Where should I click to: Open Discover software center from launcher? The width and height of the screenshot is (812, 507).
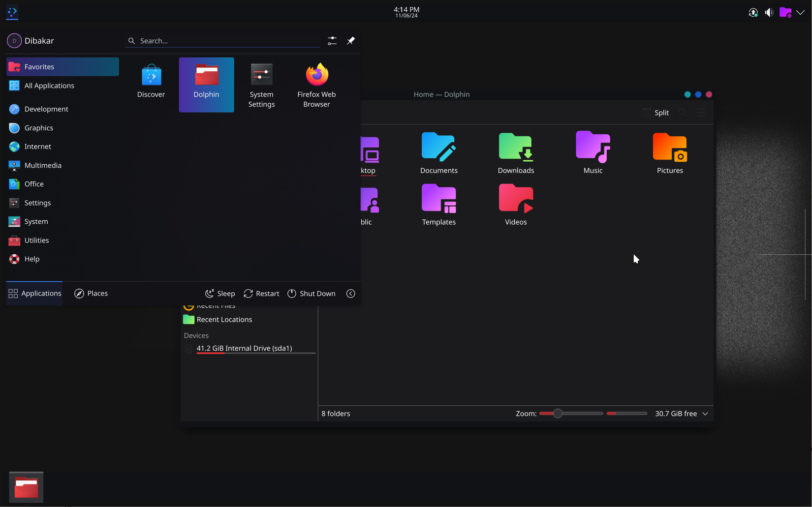coord(151,81)
